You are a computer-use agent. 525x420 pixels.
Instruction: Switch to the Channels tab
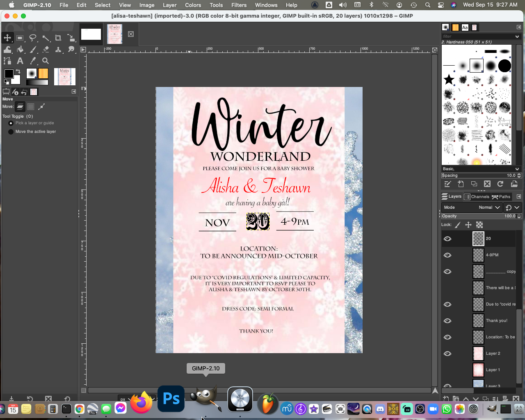477,196
